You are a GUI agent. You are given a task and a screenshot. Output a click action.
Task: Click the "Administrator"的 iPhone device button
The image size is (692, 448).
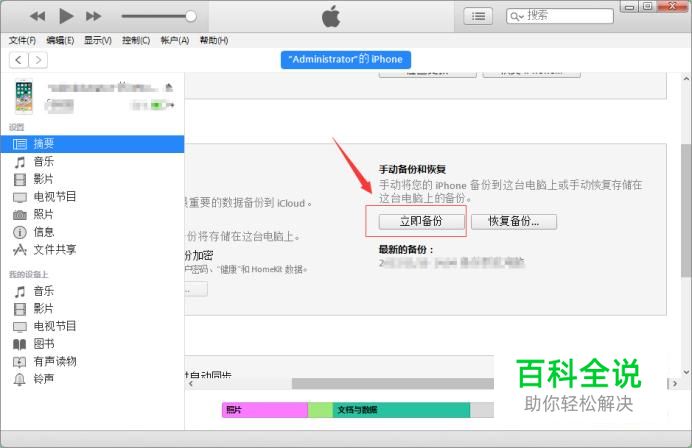click(346, 60)
